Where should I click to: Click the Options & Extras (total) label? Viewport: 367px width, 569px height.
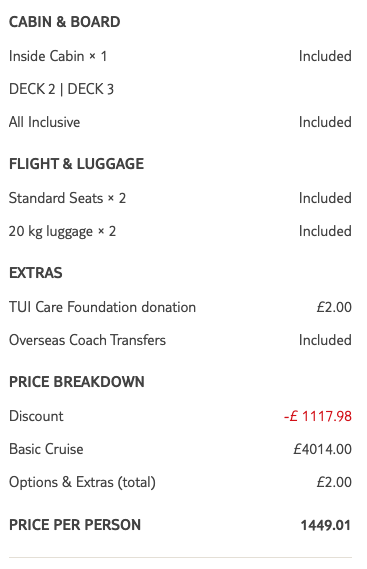(x=82, y=483)
